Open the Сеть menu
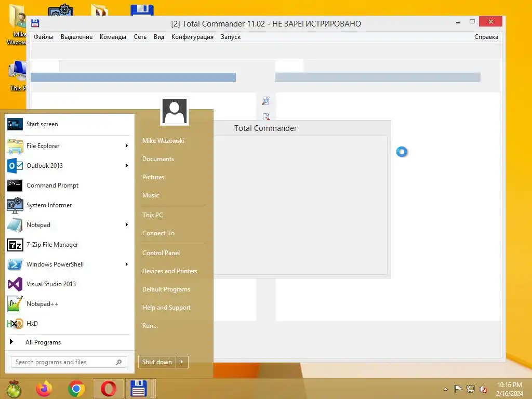 point(140,37)
